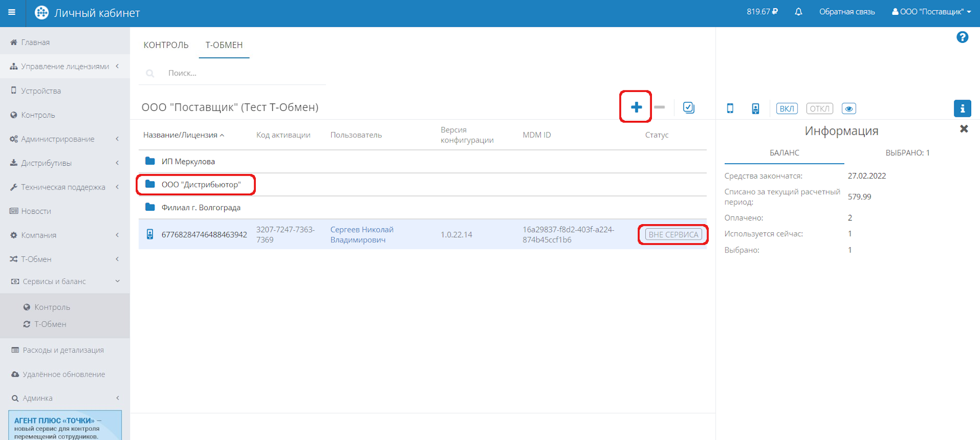Enable service with ВКЛ button
Image resolution: width=980 pixels, height=440 pixels.
point(786,108)
